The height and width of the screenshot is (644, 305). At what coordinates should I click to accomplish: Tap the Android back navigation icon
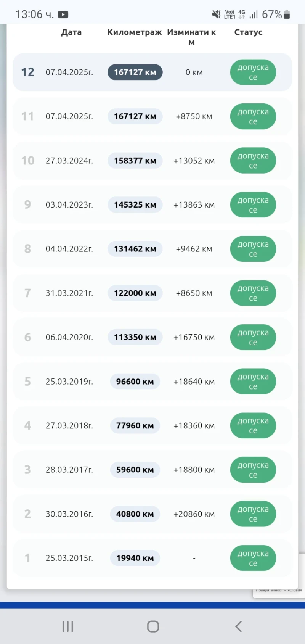[x=239, y=626]
